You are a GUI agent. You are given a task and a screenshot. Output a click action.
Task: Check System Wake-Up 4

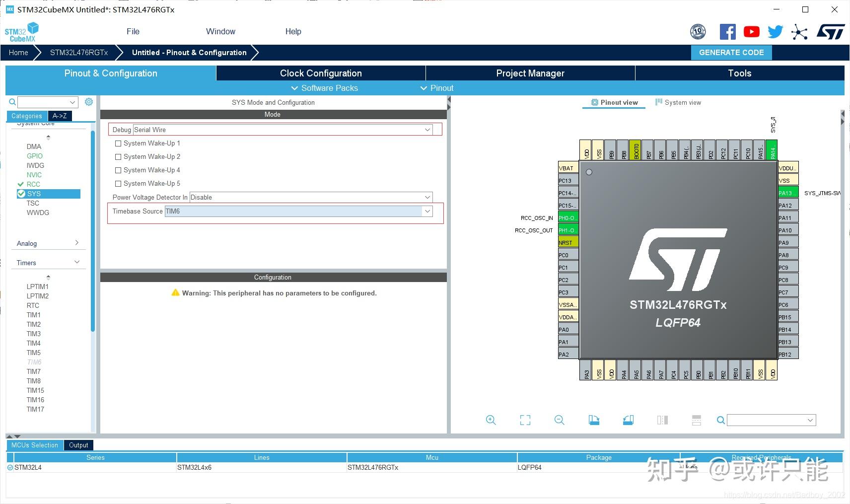(118, 170)
